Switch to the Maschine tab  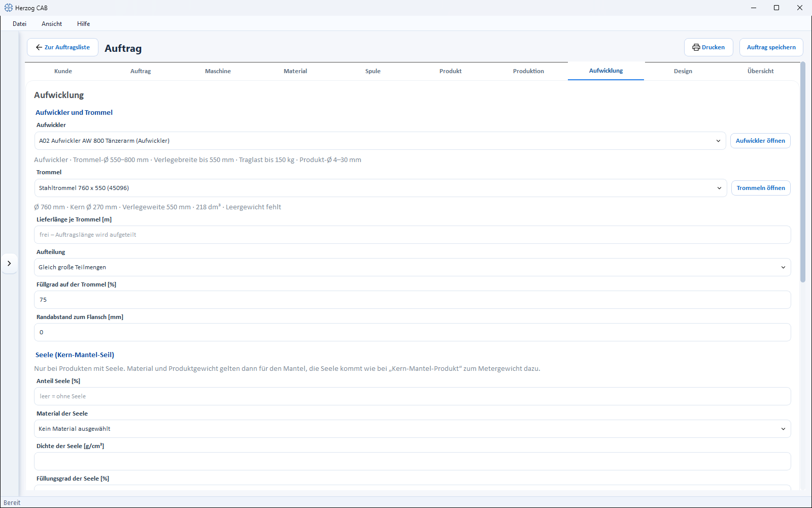pyautogui.click(x=218, y=71)
